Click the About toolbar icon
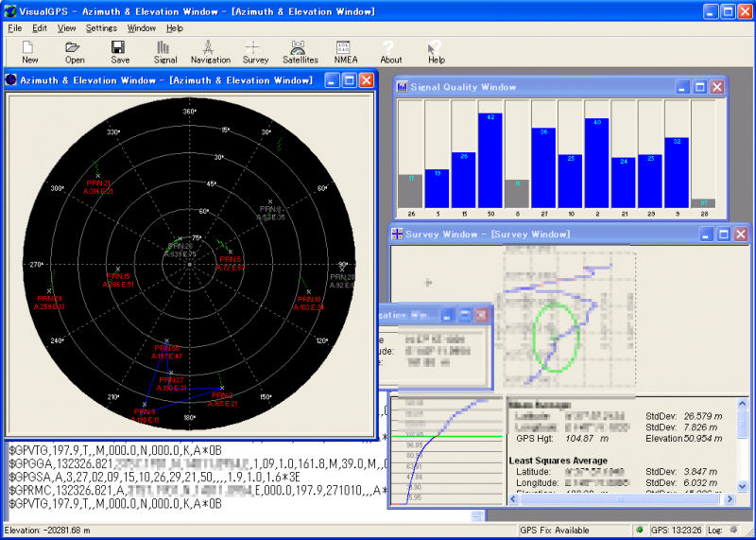This screenshot has width=756, height=540. point(390,47)
